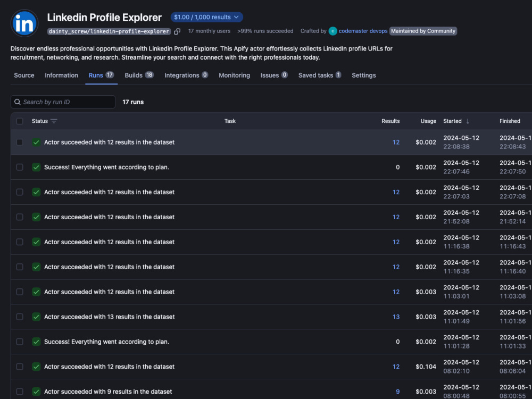Click the LinkedIn actor logo icon
The width and height of the screenshot is (532, 399).
tap(24, 23)
